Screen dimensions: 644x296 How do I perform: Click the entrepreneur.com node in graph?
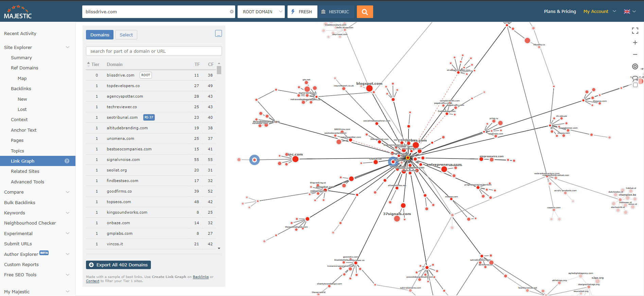point(444,169)
